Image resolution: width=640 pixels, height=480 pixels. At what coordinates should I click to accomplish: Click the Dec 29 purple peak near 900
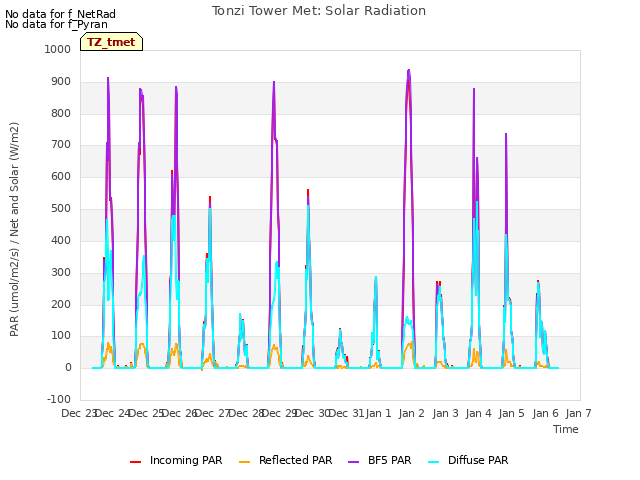coord(274,82)
